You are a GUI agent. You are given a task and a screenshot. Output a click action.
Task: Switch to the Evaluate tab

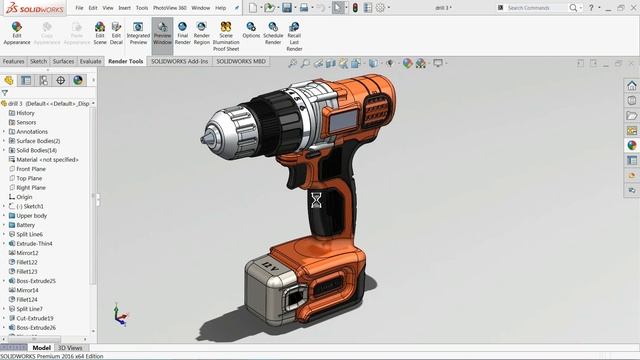pyautogui.click(x=90, y=61)
